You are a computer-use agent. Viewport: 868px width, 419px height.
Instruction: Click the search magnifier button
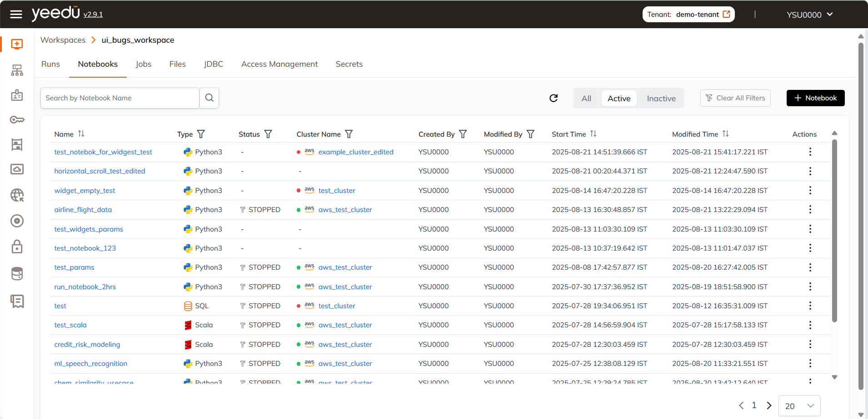tap(209, 98)
